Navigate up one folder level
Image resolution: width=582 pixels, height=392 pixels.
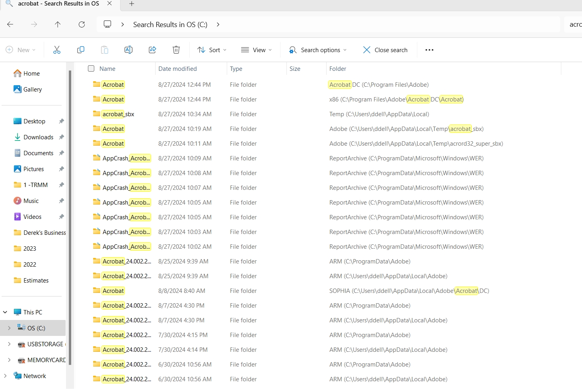[x=58, y=24]
